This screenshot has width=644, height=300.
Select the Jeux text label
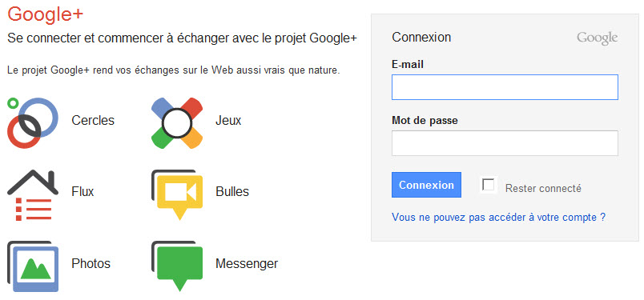(228, 121)
